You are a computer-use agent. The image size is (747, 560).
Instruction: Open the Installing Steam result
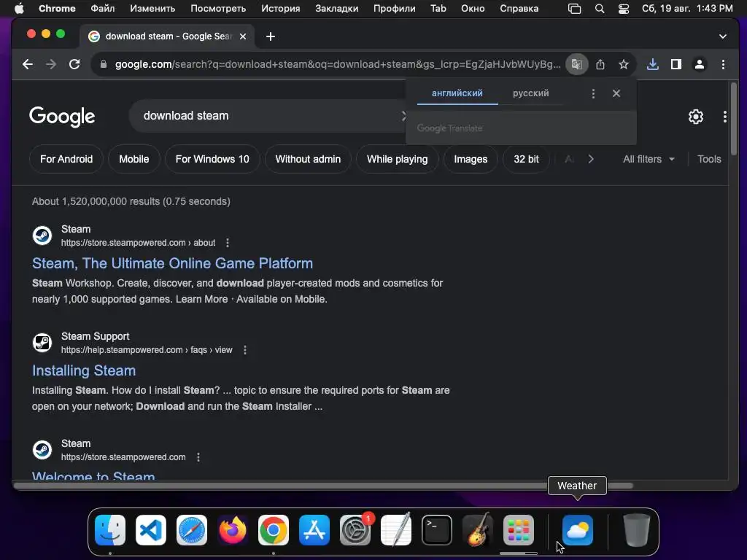pos(84,370)
